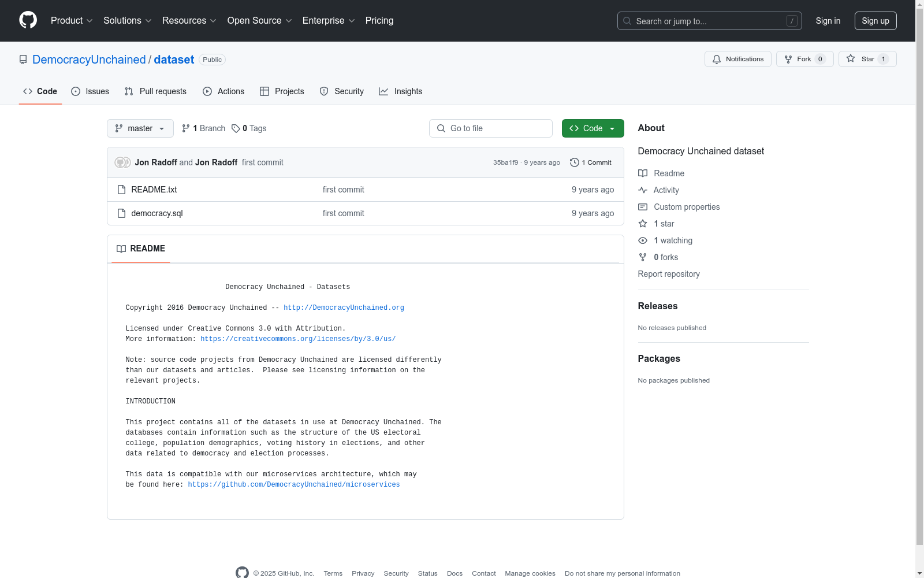This screenshot has height=578, width=924.
Task: Click the file icon next to README.txt
Action: pyautogui.click(x=121, y=190)
